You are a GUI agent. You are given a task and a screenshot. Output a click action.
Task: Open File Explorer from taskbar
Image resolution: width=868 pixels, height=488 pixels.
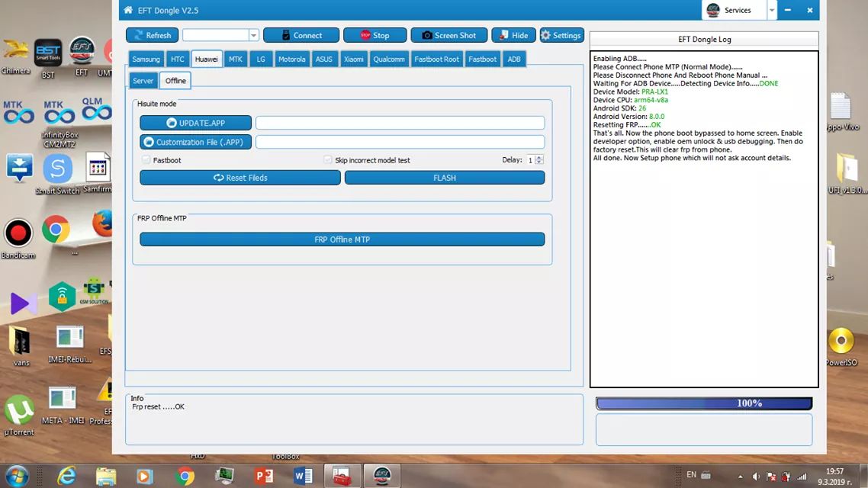pyautogui.click(x=105, y=476)
